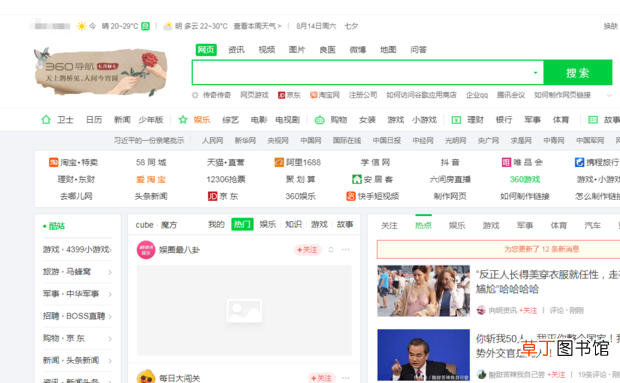Click the 唯品会 pink icon
The image size is (620, 383).
coord(506,162)
